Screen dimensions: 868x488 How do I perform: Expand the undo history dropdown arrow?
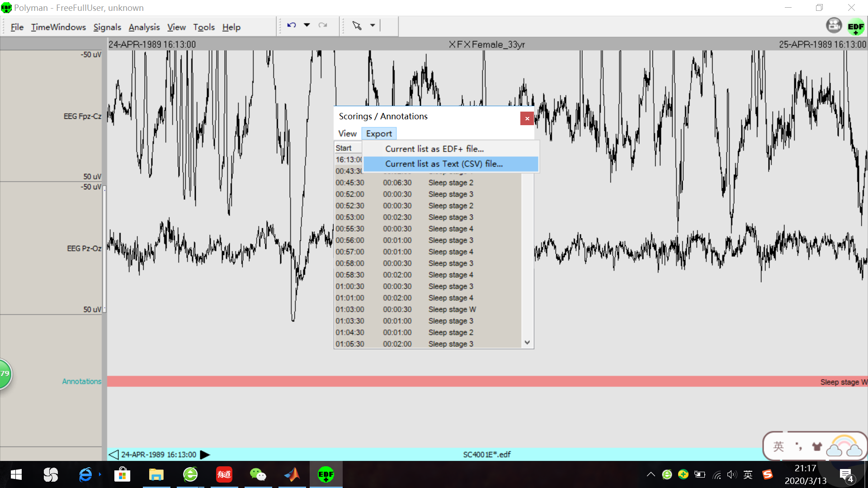307,25
